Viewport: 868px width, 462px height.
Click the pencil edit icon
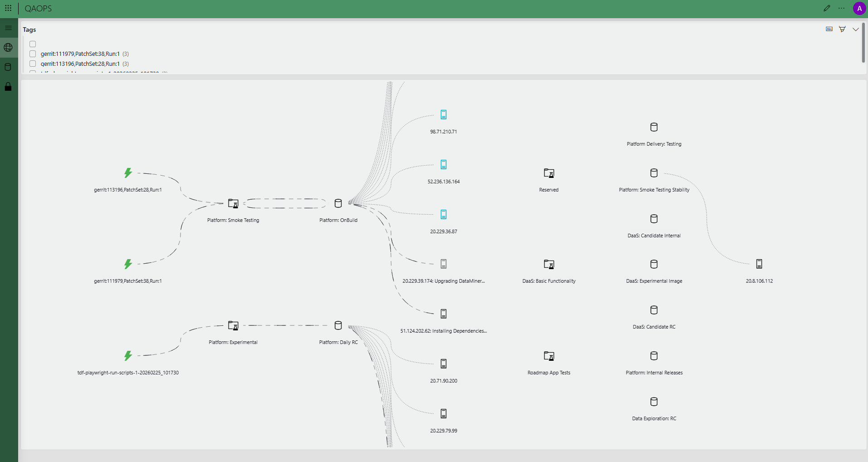point(827,8)
